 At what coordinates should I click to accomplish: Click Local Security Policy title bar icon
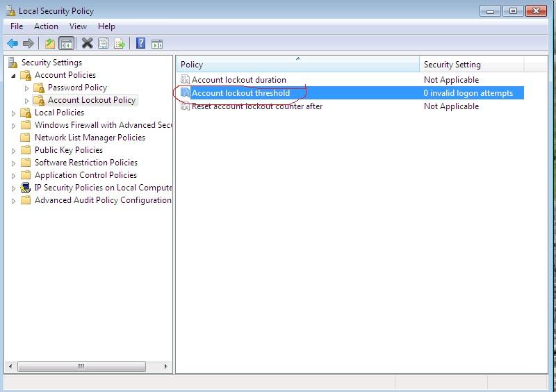click(x=11, y=10)
